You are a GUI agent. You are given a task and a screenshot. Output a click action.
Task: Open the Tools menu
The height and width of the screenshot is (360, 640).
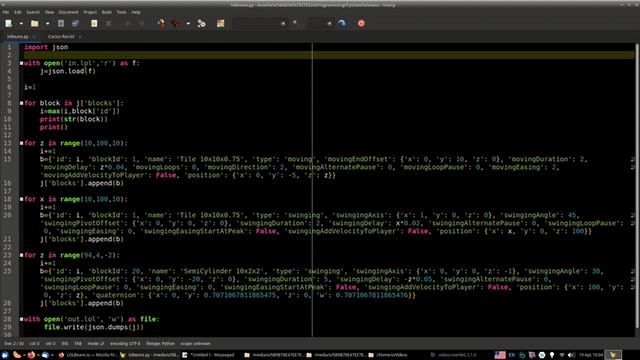click(x=121, y=12)
